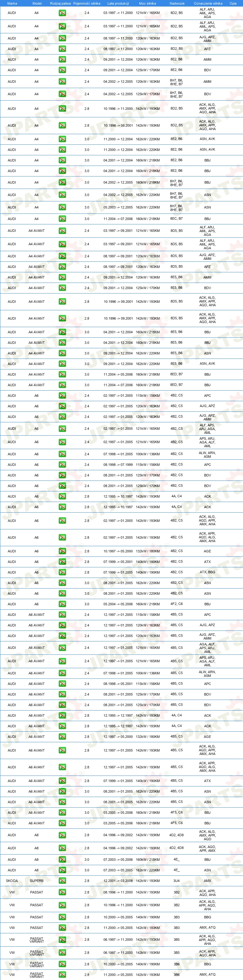Image resolution: width=243 pixels, height=980 pixels.
Task: Select the SKODA brand cell
Action: pyautogui.click(x=12, y=881)
